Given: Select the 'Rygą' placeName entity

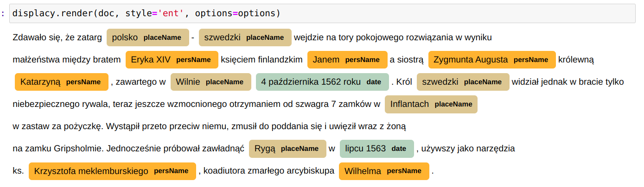Looking at the screenshot, I should coord(287,149).
